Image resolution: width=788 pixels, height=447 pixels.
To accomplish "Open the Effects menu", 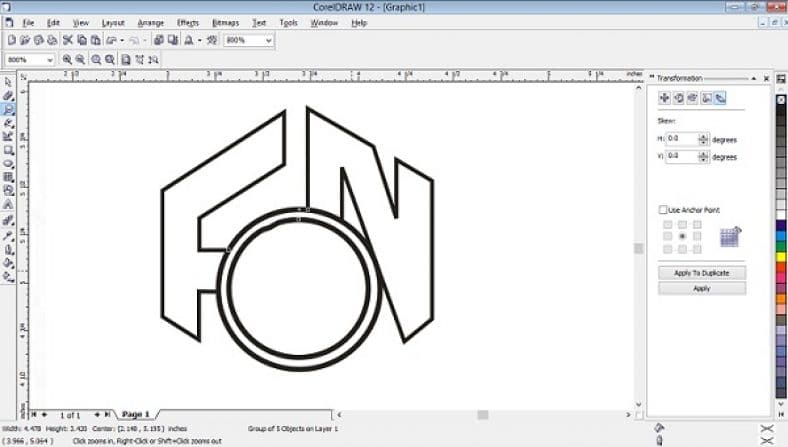I will pos(188,23).
